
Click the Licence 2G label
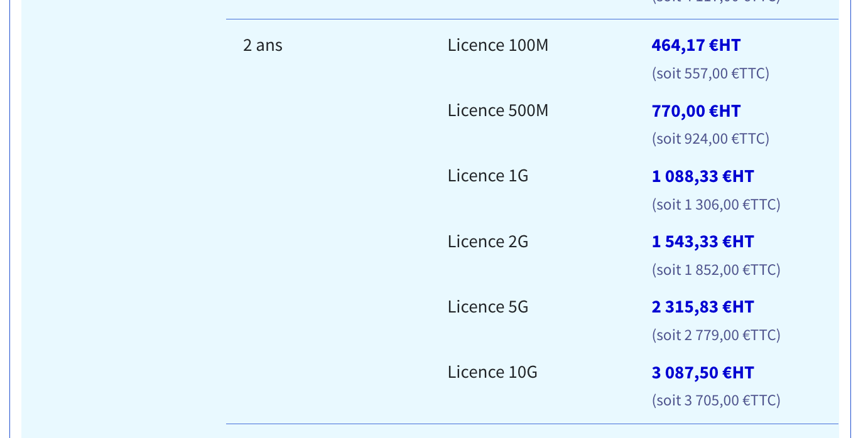tap(488, 241)
